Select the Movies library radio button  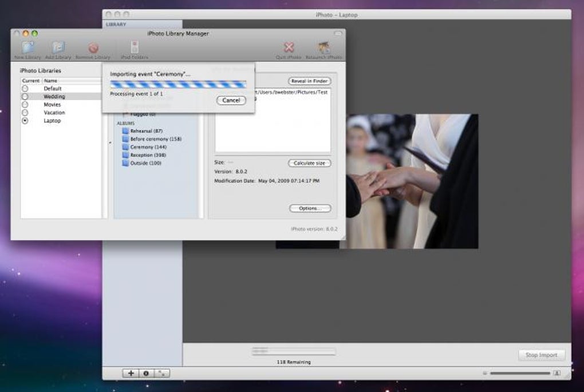[25, 105]
